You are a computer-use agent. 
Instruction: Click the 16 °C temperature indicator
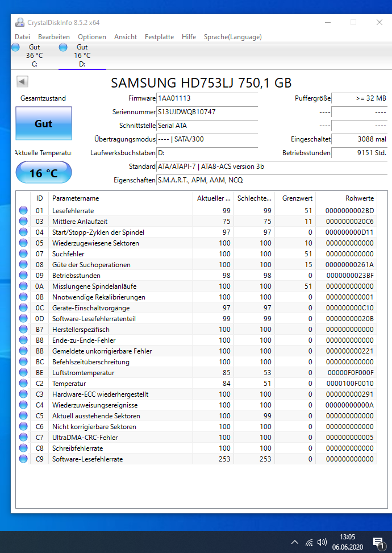coord(44,173)
